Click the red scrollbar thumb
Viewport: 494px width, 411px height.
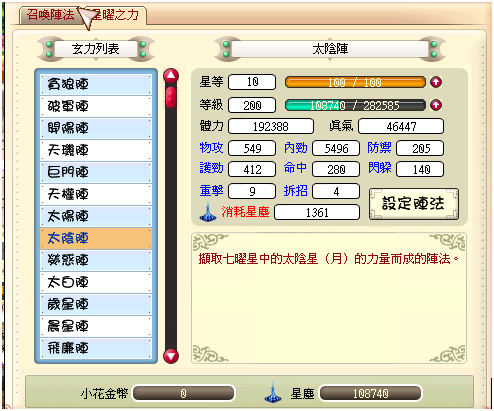pyautogui.click(x=171, y=97)
